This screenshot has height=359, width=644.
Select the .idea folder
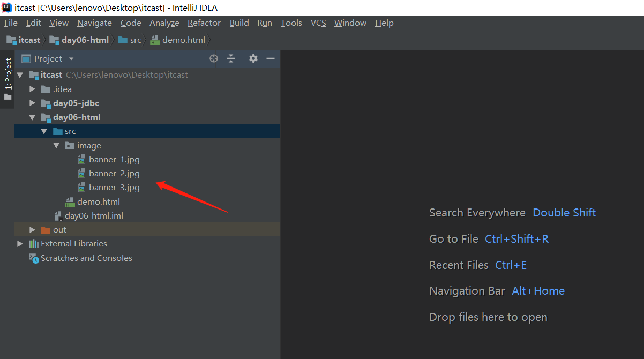click(x=147, y=89)
